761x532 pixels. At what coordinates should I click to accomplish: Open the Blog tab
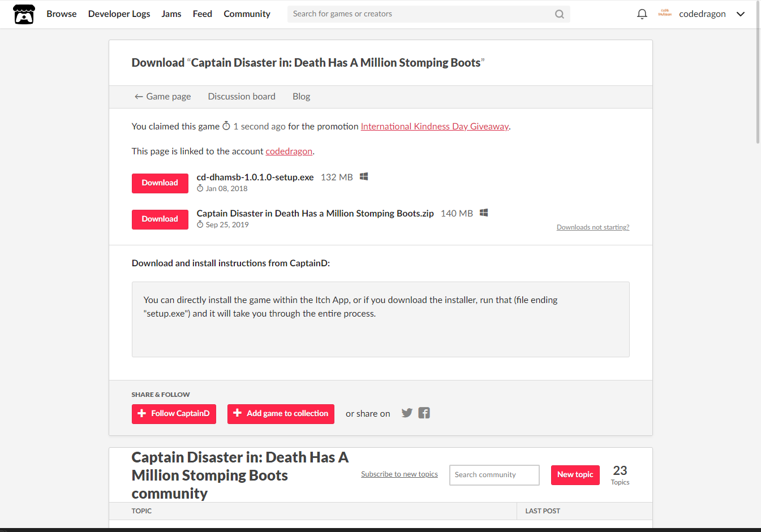(301, 97)
